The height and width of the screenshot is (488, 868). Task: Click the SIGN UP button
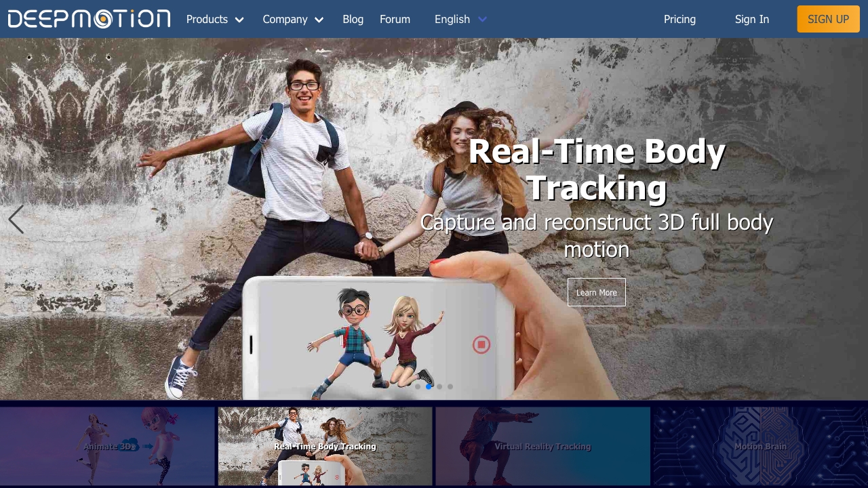828,19
